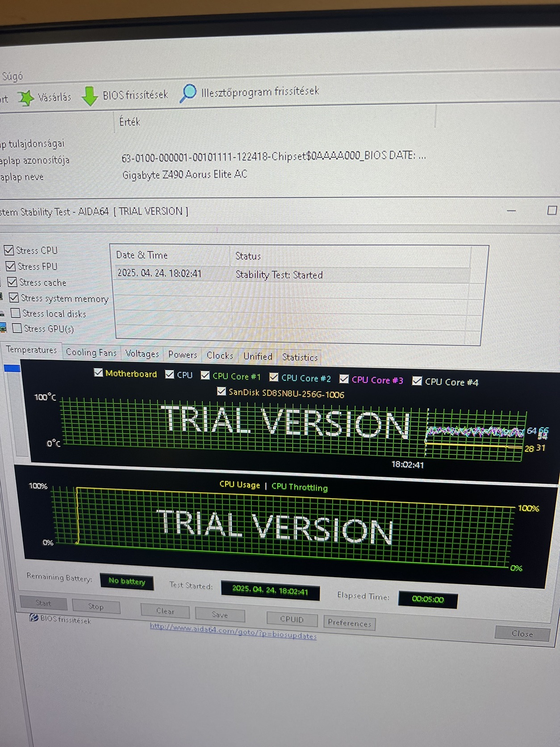This screenshot has height=747, width=560.
Task: Click the Test Started 2025. 04. 24. 18:02:41 field
Action: click(270, 590)
